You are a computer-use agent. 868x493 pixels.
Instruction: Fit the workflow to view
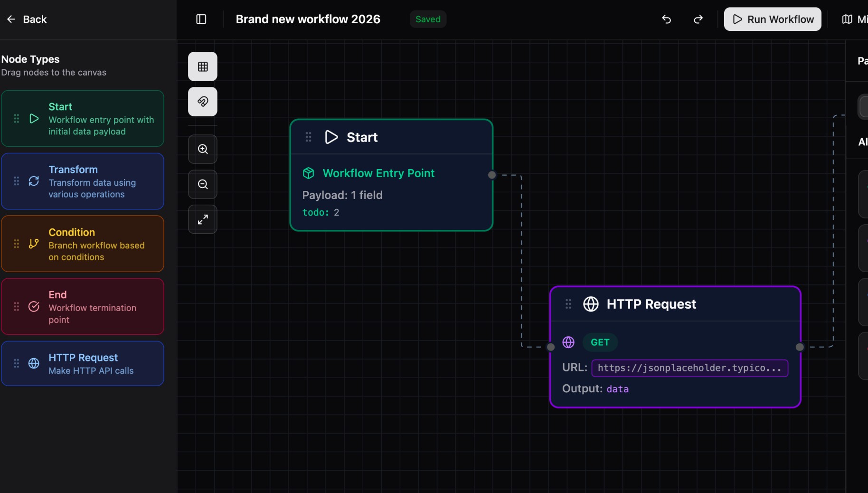point(203,219)
